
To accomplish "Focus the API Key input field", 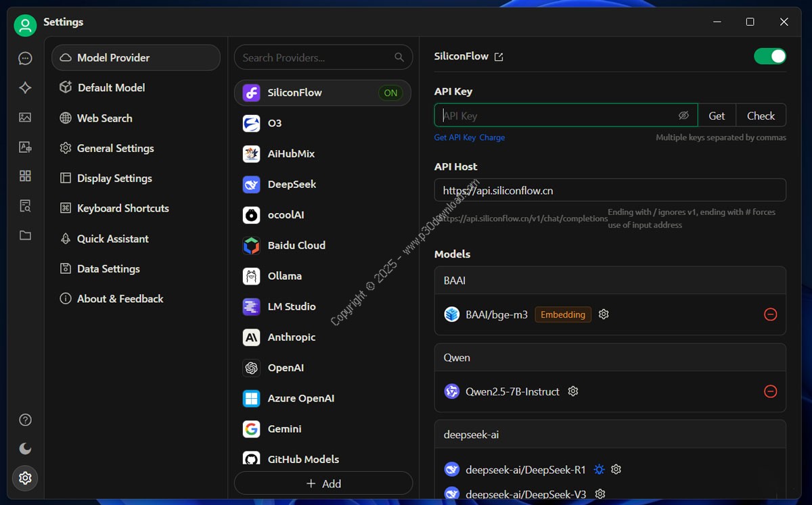I will click(x=566, y=116).
